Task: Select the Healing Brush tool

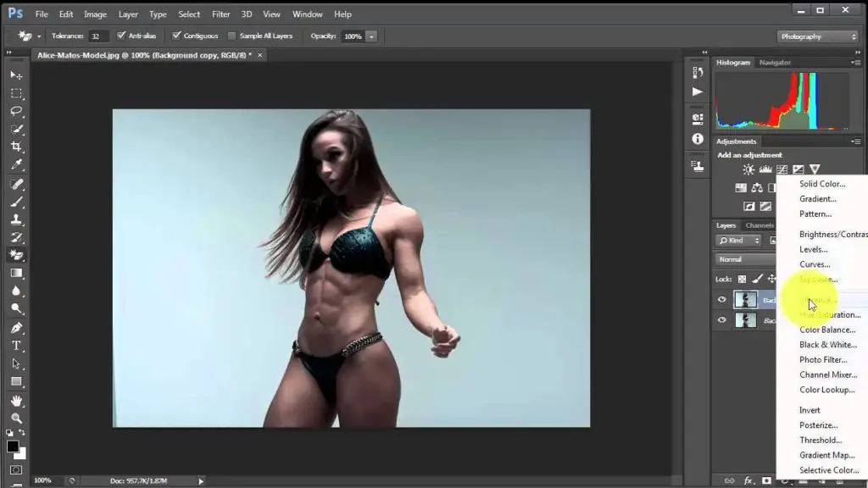Action: [x=16, y=184]
